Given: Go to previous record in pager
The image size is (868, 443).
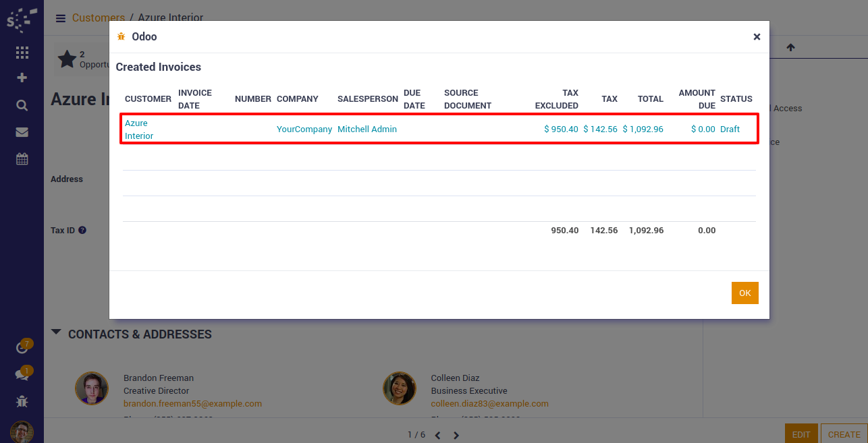Looking at the screenshot, I should (437, 435).
